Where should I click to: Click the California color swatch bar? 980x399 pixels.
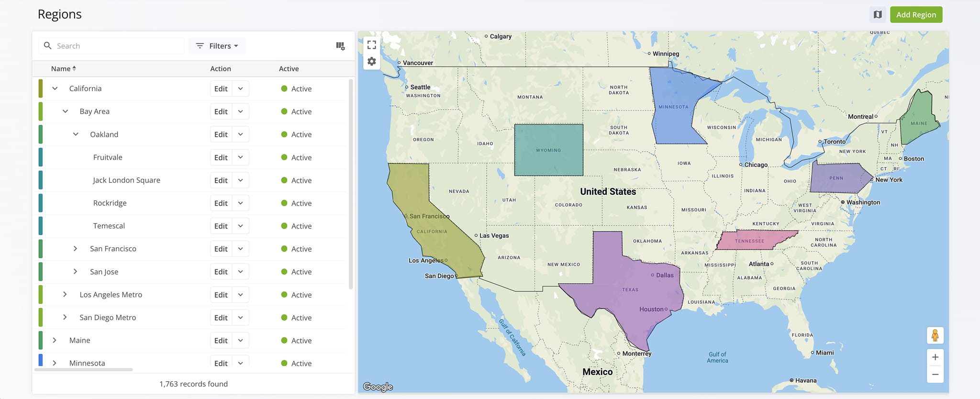[41, 89]
